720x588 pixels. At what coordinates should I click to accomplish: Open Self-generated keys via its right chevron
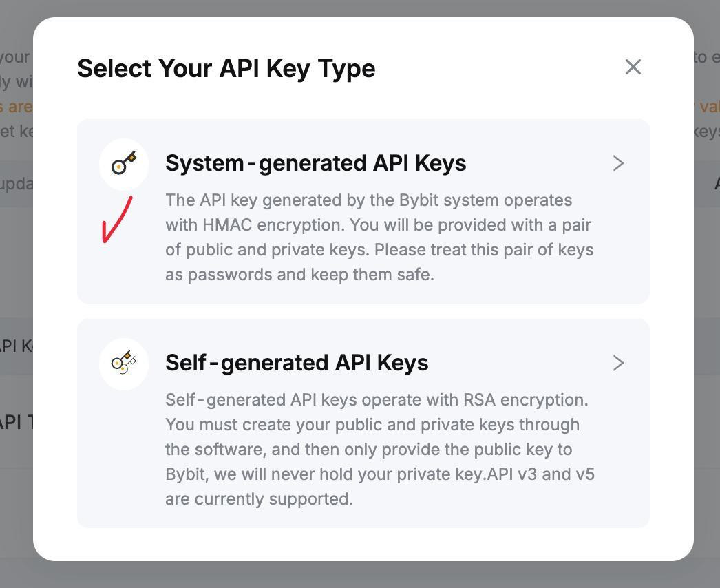[617, 363]
